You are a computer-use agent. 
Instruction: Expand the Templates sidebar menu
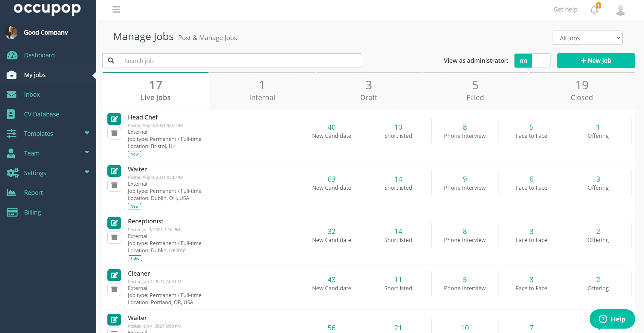[38, 133]
